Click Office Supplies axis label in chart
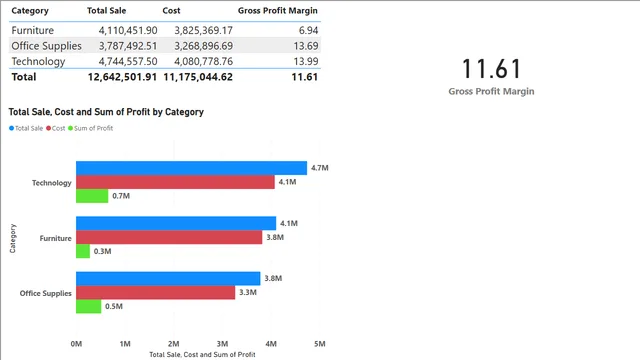This screenshot has width=640, height=360. point(46,293)
